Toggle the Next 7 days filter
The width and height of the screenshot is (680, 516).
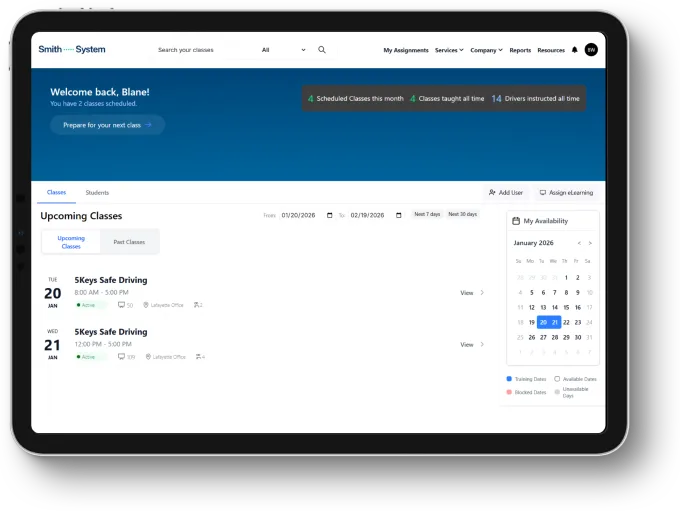427,215
